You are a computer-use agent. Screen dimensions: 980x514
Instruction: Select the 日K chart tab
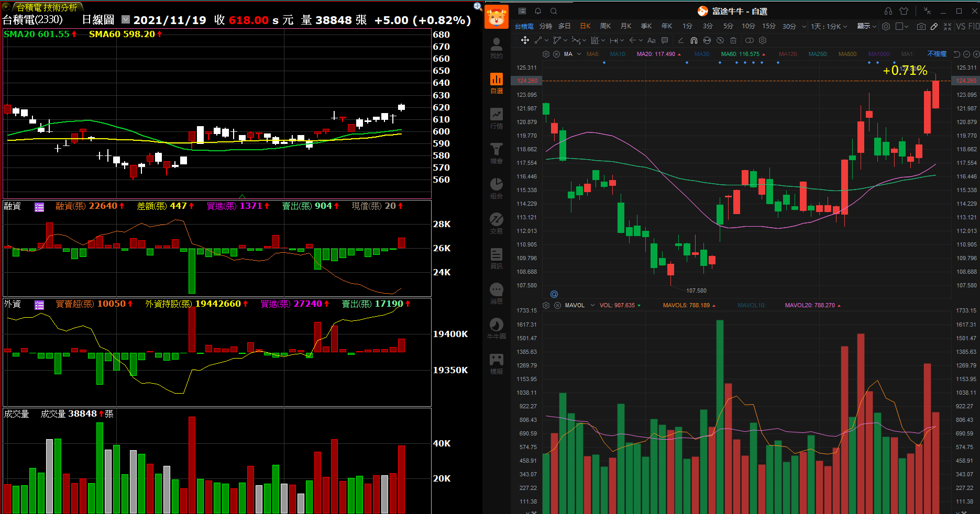click(585, 26)
